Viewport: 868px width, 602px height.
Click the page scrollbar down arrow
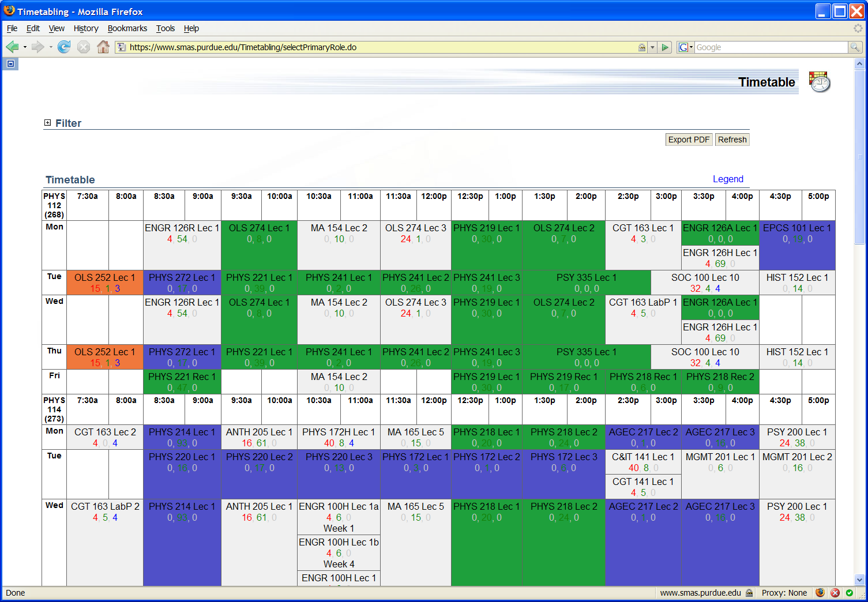859,580
